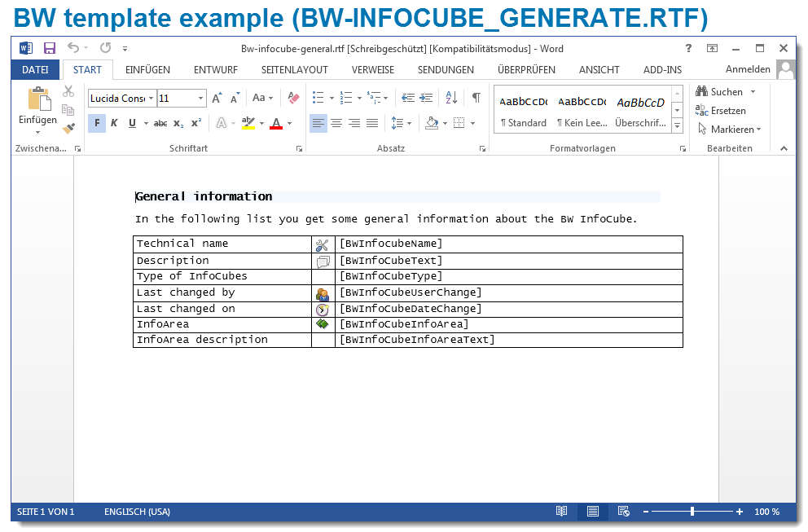Decrease paragraph indent

(408, 98)
